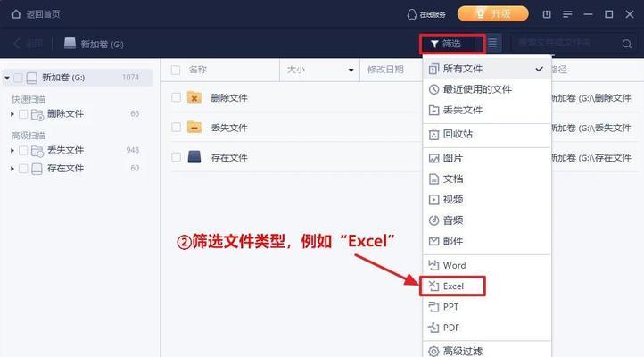Click the search magnifier icon
644x357 pixels.
(x=627, y=44)
